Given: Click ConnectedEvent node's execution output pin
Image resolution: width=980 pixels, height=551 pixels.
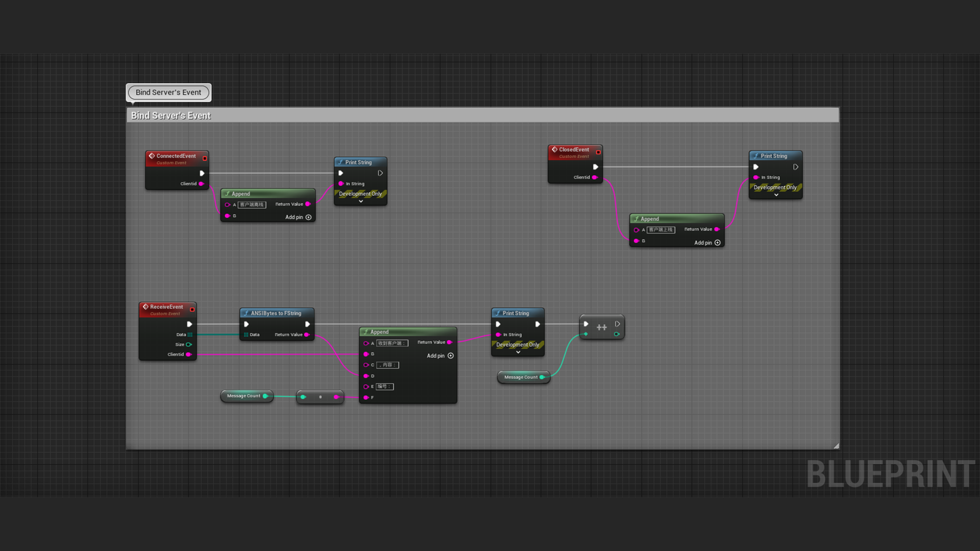Looking at the screenshot, I should tap(202, 173).
